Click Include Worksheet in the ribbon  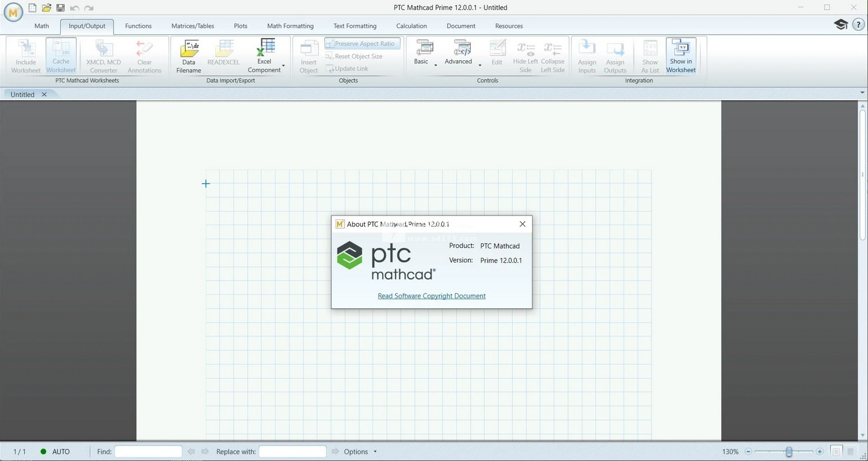(x=25, y=56)
